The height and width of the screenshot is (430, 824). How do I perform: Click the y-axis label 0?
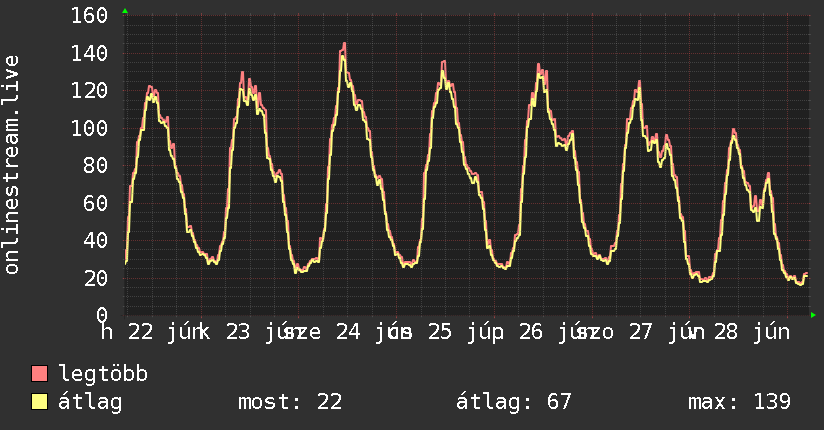(102, 315)
